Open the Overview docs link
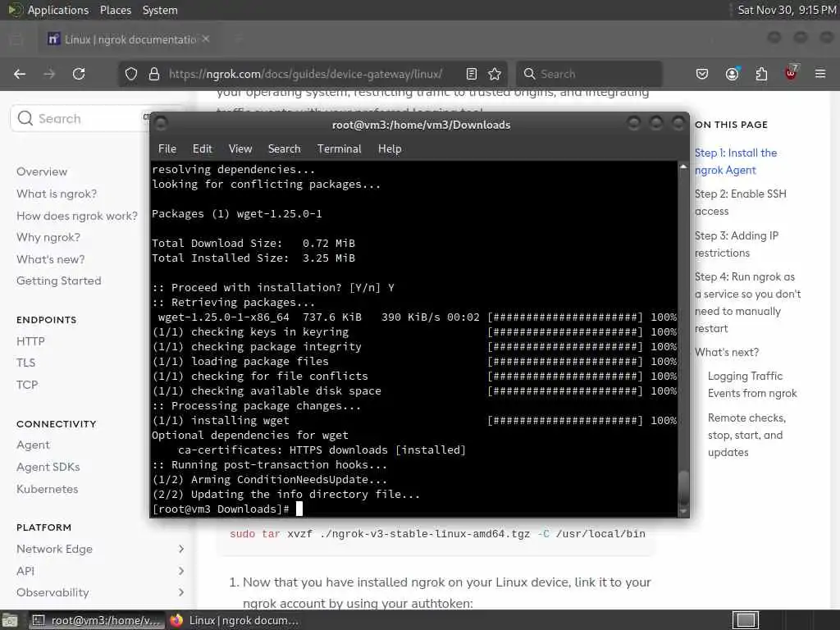The image size is (840, 630). click(x=42, y=171)
